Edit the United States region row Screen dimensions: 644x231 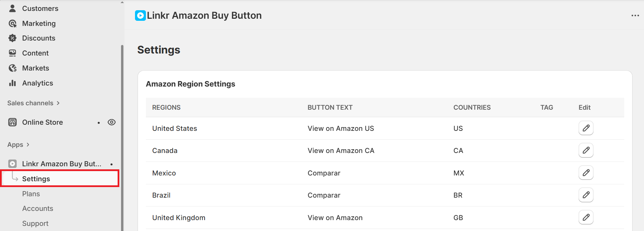(586, 128)
